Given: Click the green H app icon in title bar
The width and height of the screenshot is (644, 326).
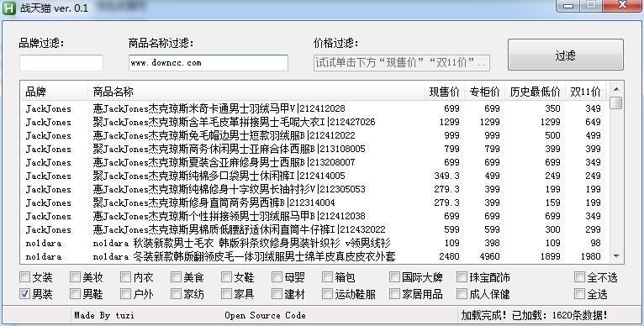Looking at the screenshot, I should pos(9,8).
